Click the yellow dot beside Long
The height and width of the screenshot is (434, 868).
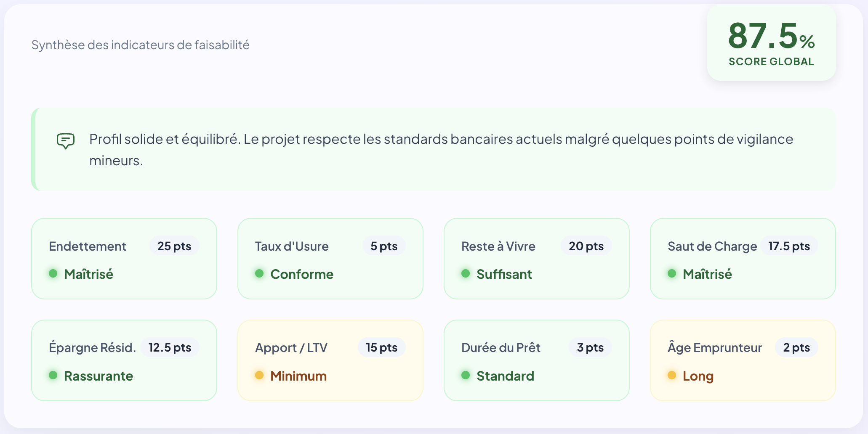672,375
